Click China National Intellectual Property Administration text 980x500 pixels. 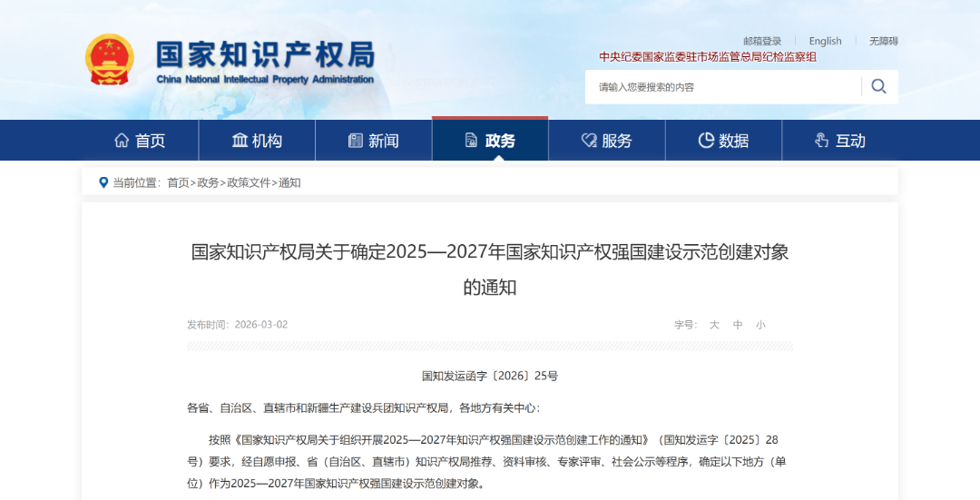pyautogui.click(x=265, y=79)
